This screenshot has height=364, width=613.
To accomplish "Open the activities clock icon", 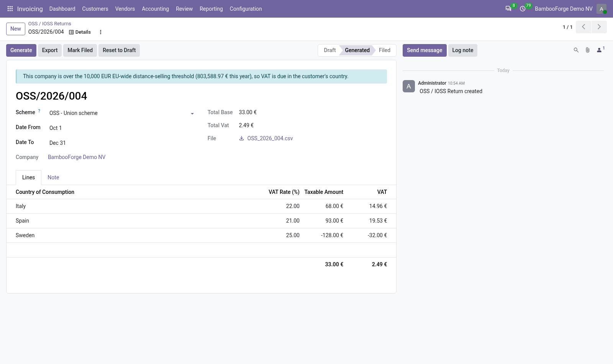I will click(523, 9).
